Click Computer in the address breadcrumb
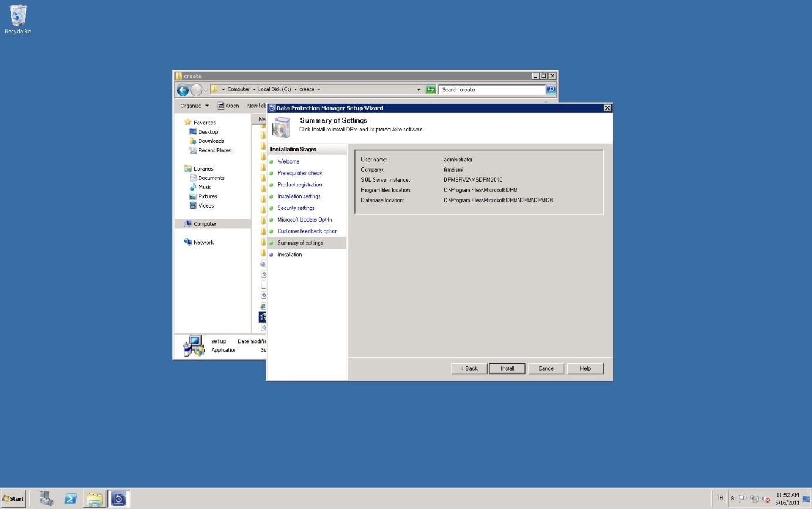 click(x=238, y=90)
